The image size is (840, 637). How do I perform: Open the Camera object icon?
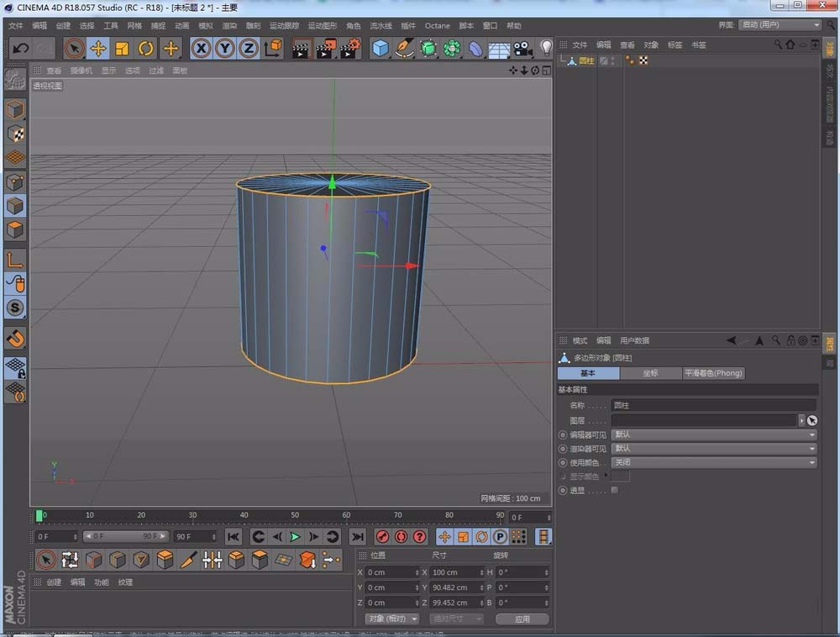tap(523, 49)
